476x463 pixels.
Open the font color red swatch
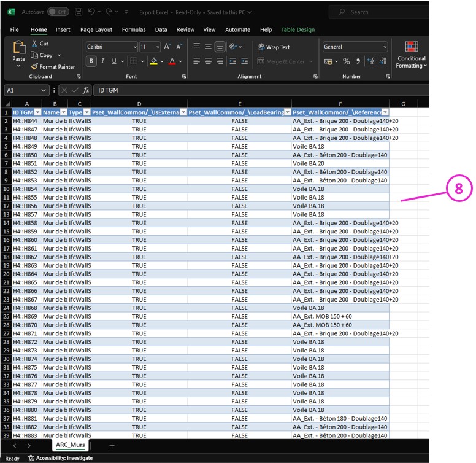tap(172, 61)
